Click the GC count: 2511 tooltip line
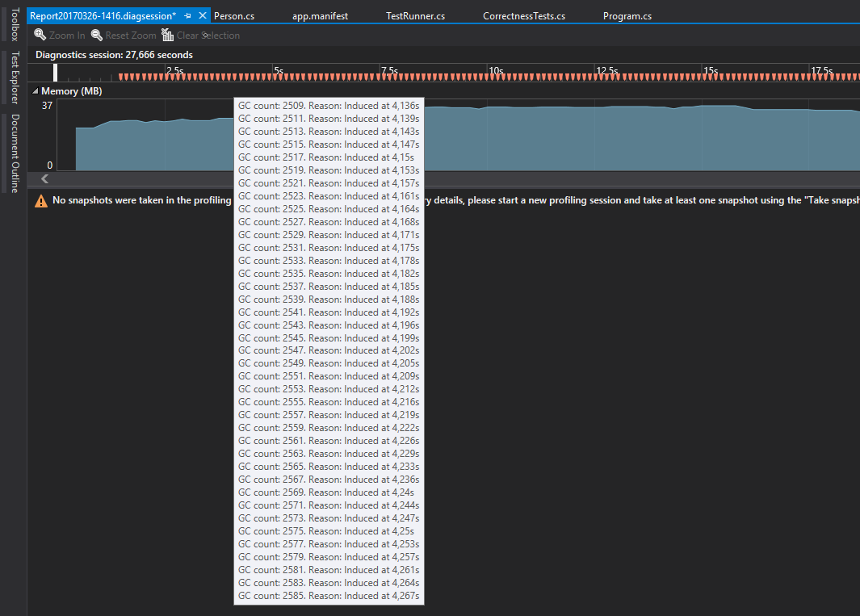Viewport: 860px width, 616px height. point(329,119)
